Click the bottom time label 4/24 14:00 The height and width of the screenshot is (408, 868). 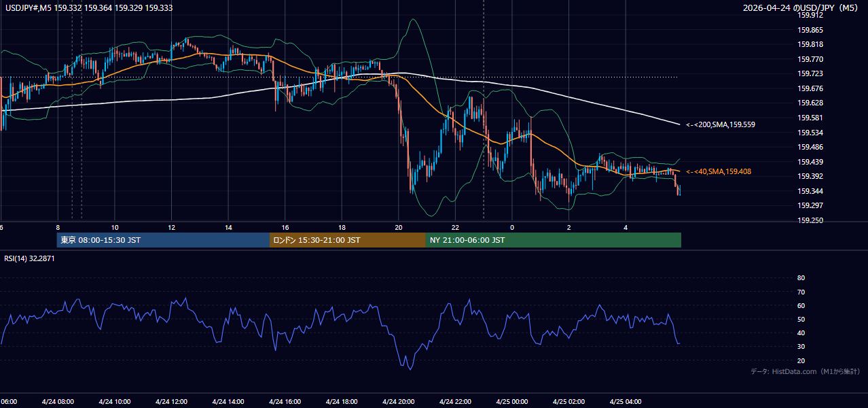[228, 402]
